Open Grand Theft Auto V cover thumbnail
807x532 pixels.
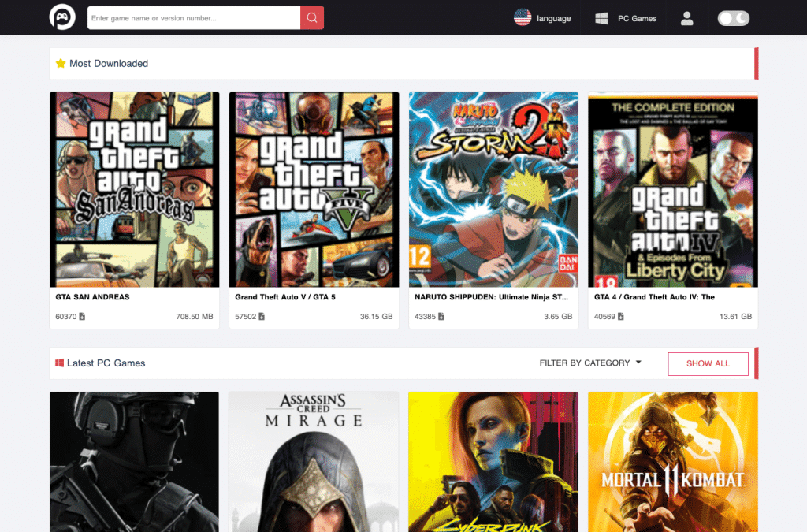point(314,189)
